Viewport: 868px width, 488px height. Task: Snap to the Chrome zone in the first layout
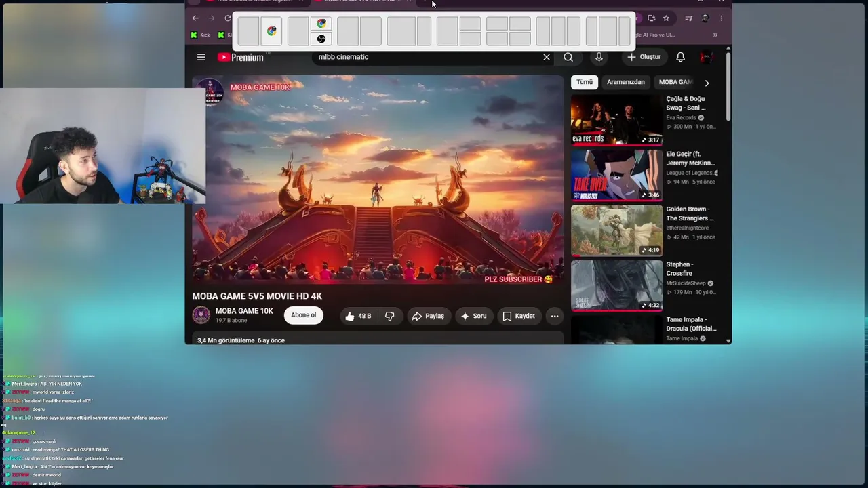pyautogui.click(x=271, y=31)
